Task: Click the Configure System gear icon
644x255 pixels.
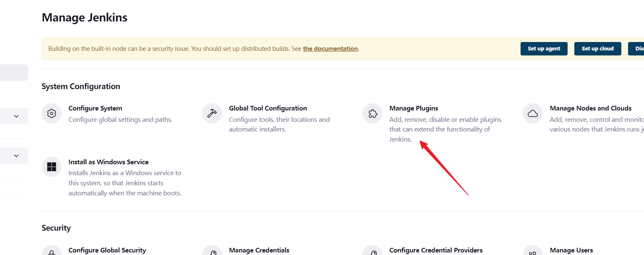Action: (52, 113)
